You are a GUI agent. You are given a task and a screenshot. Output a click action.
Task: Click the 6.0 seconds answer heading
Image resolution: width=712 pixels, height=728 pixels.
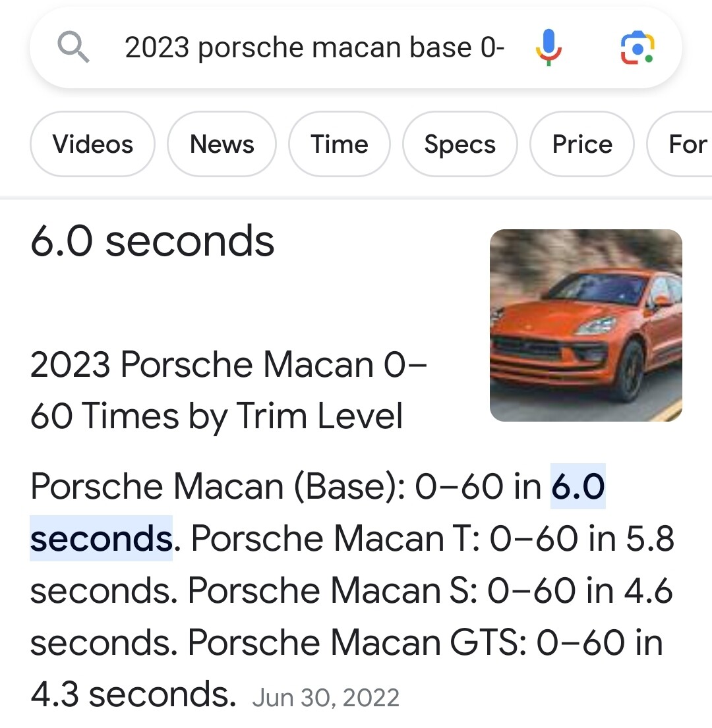point(152,241)
